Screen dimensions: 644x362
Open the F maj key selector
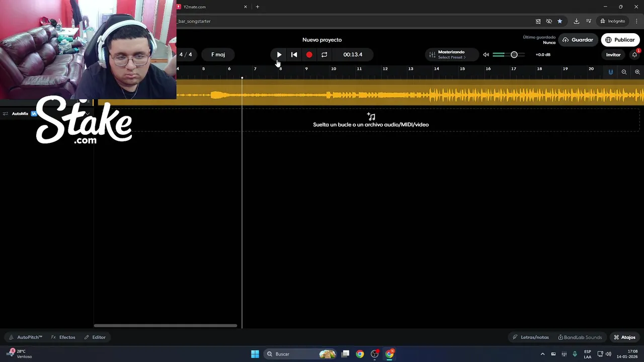218,54
